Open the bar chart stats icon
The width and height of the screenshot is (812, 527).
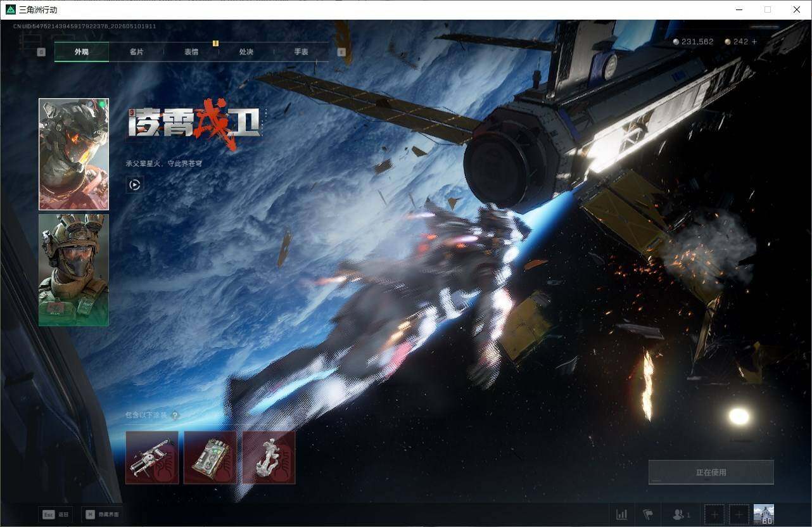[622, 514]
